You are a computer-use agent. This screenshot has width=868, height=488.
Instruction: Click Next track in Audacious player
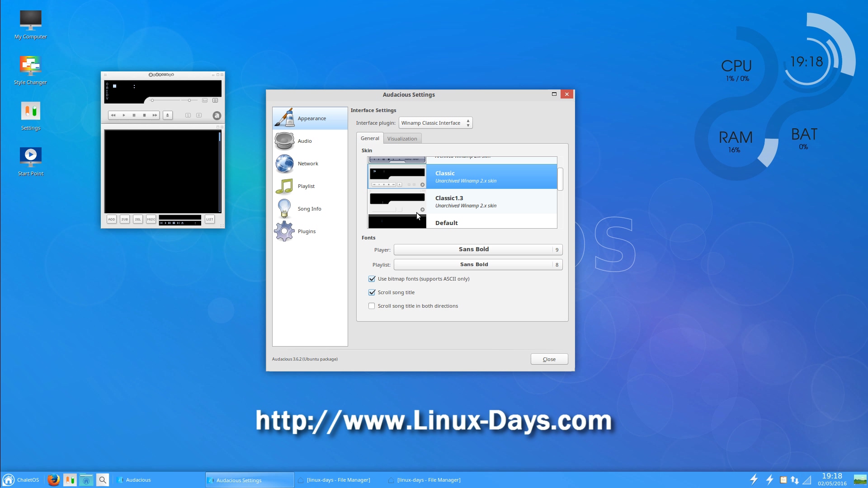click(155, 115)
